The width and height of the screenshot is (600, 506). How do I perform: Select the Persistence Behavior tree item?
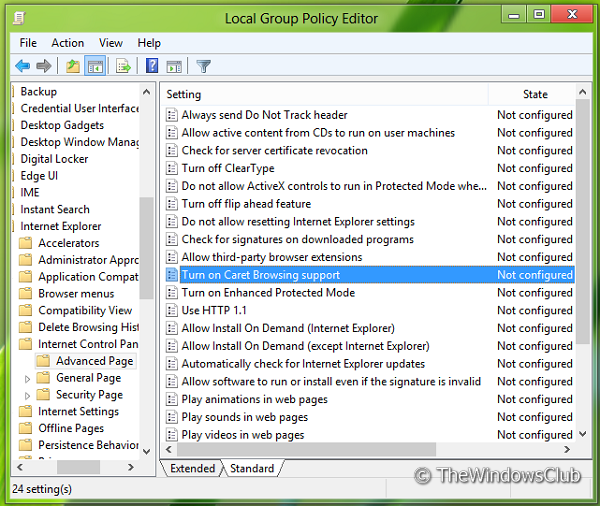tap(88, 445)
